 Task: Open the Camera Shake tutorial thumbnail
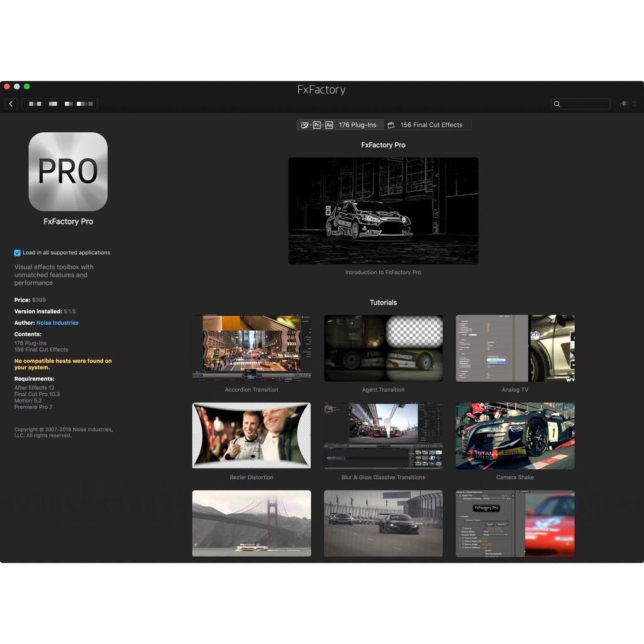pos(515,436)
